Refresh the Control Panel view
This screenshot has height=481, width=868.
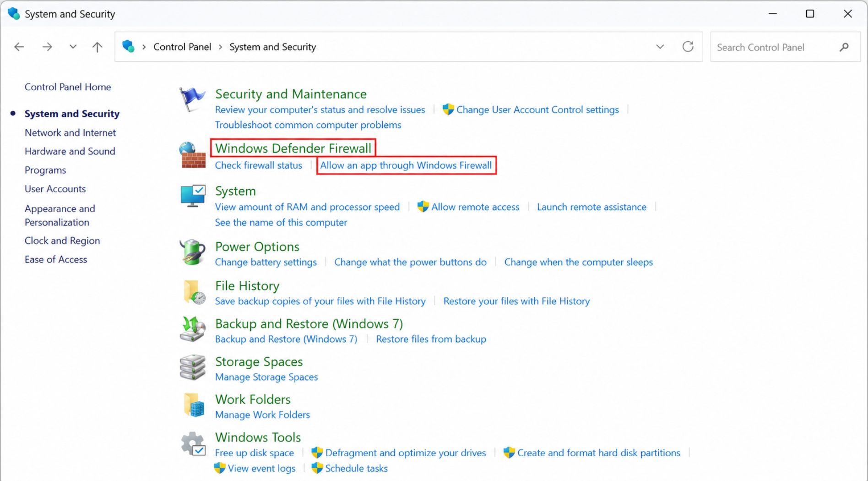coord(688,47)
